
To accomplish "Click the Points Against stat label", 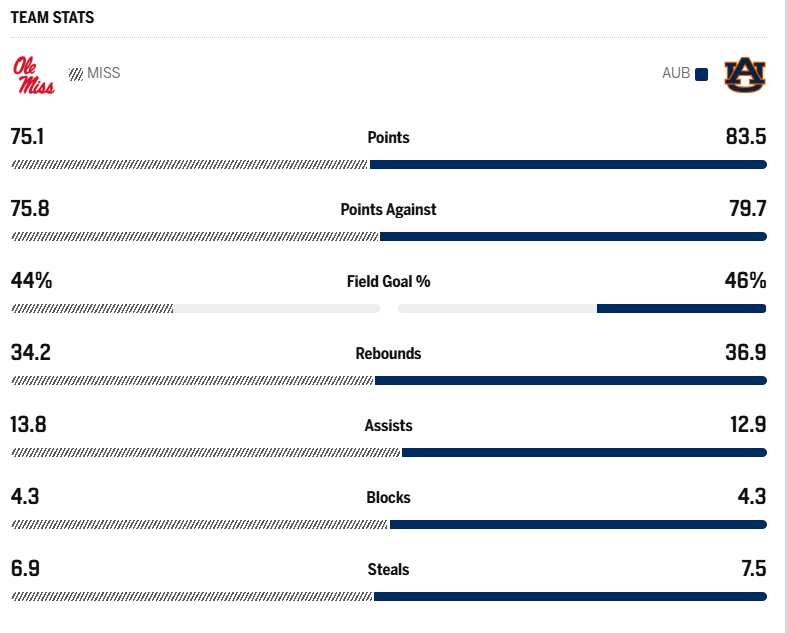I will 388,210.
